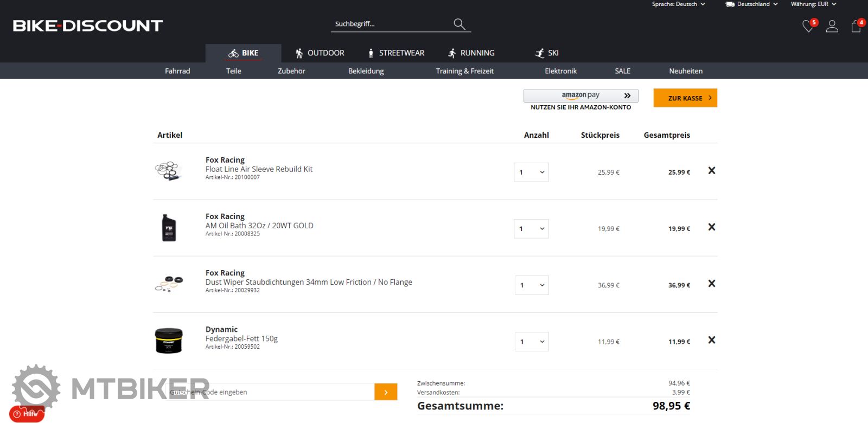Viewport: 868px width, 423px height.
Task: Open the shopping cart bag icon
Action: point(856,27)
